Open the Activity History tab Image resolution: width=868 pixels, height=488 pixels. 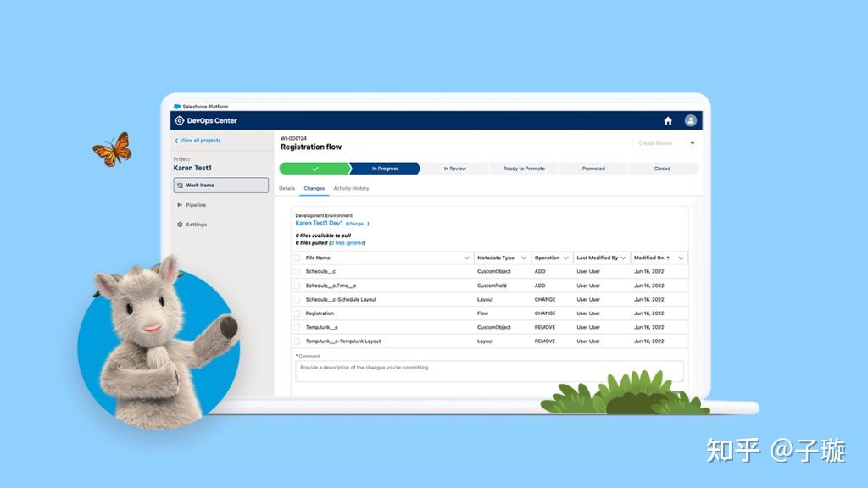(351, 188)
